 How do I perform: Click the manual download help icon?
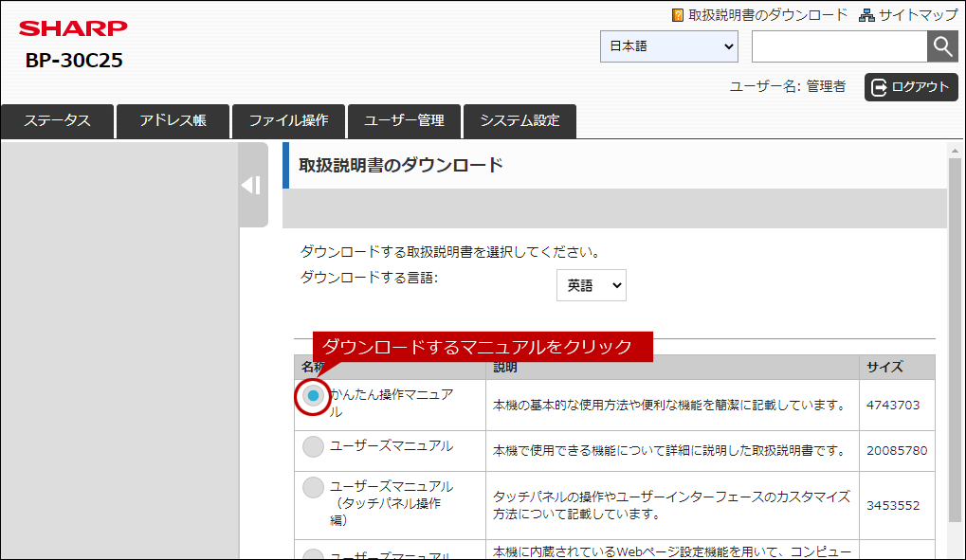coord(678,15)
